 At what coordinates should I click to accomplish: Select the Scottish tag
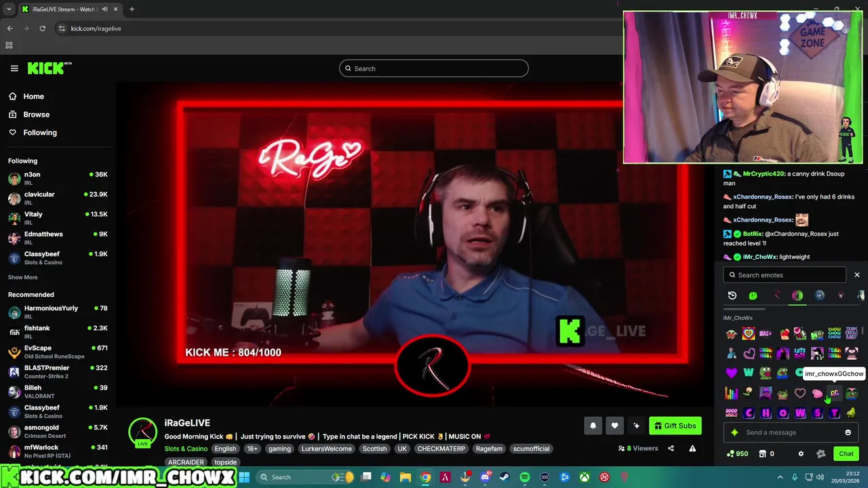click(x=374, y=449)
